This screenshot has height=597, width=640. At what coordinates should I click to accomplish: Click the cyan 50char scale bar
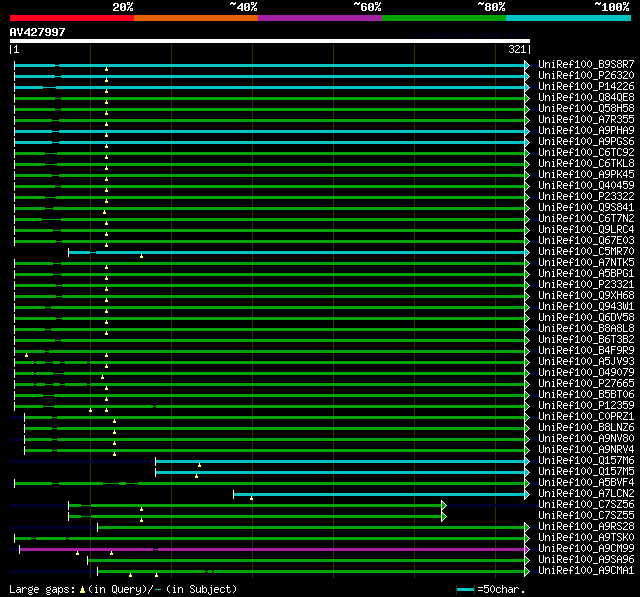[x=465, y=590]
